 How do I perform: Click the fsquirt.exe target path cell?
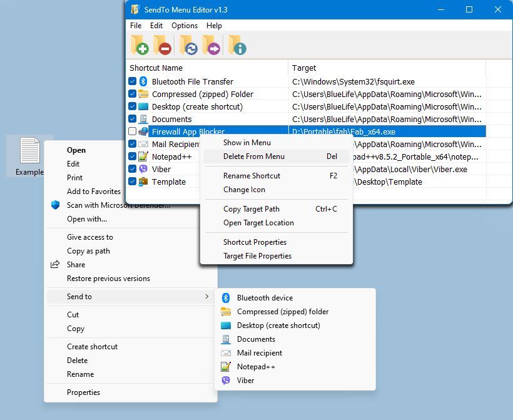pos(387,81)
